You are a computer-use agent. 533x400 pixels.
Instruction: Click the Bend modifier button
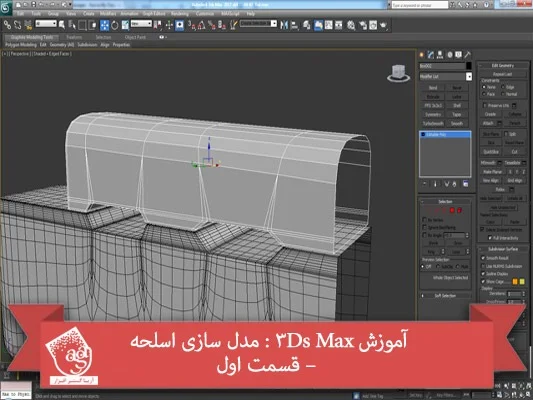pyautogui.click(x=433, y=88)
